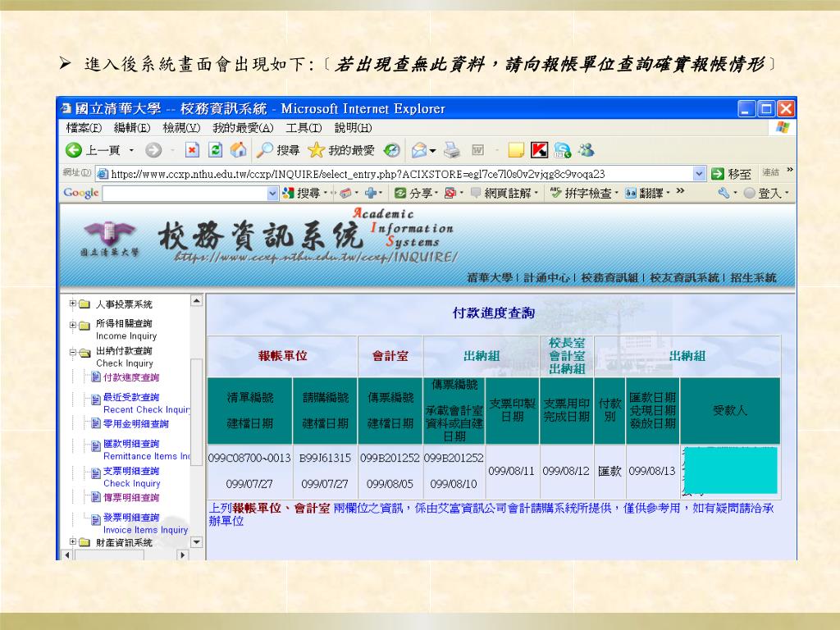Expand the 財產資訊系統 tree folder
The width and height of the screenshot is (840, 630).
[x=73, y=541]
